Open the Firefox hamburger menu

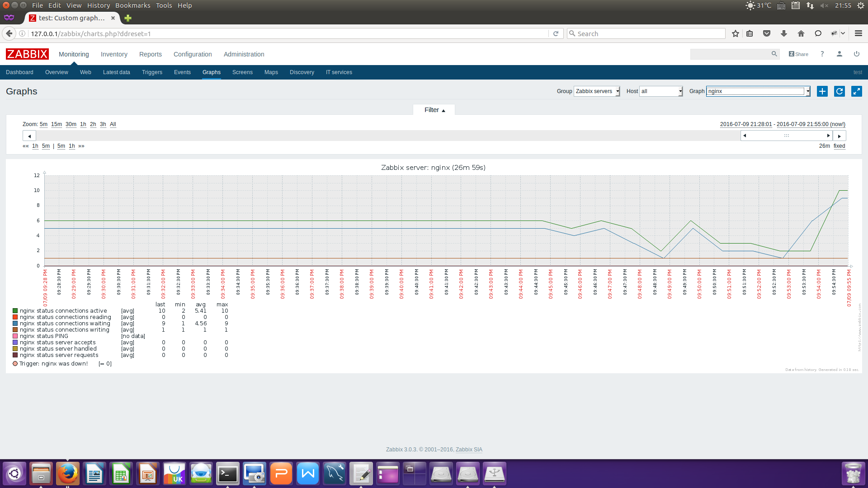[x=859, y=33]
